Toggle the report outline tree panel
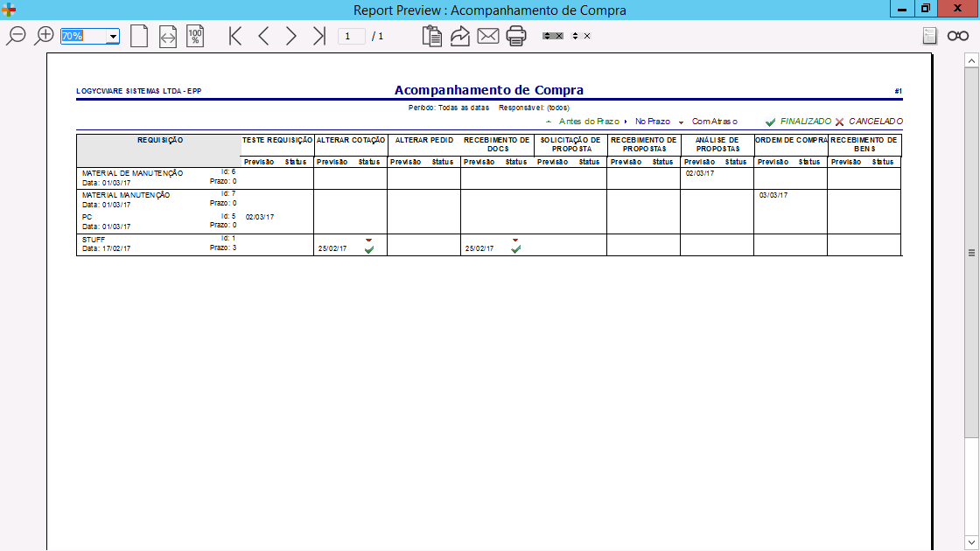The width and height of the screenshot is (980, 551). [x=930, y=36]
